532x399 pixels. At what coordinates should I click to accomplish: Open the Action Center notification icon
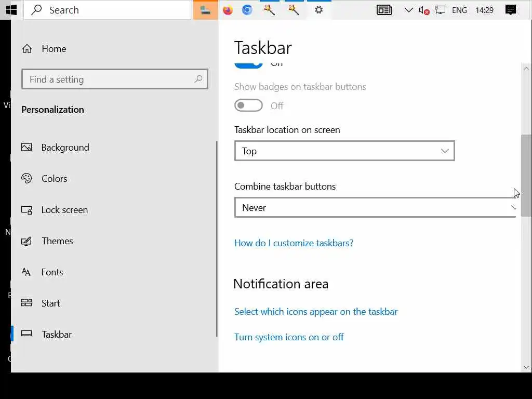coord(511,10)
